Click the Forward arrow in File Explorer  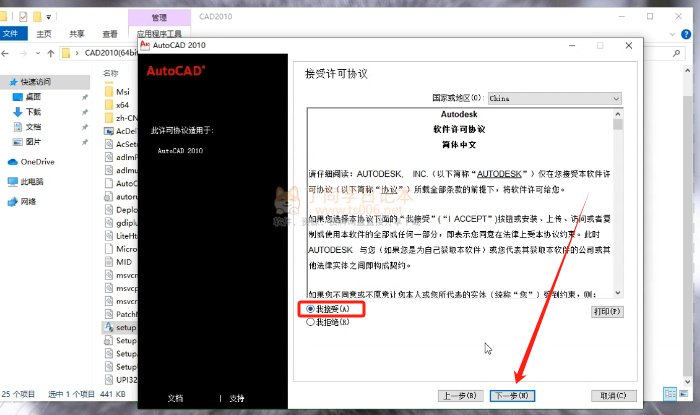23,54
